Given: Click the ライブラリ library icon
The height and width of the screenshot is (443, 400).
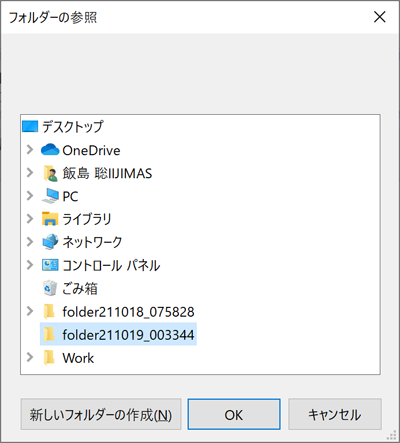Looking at the screenshot, I should [x=50, y=219].
